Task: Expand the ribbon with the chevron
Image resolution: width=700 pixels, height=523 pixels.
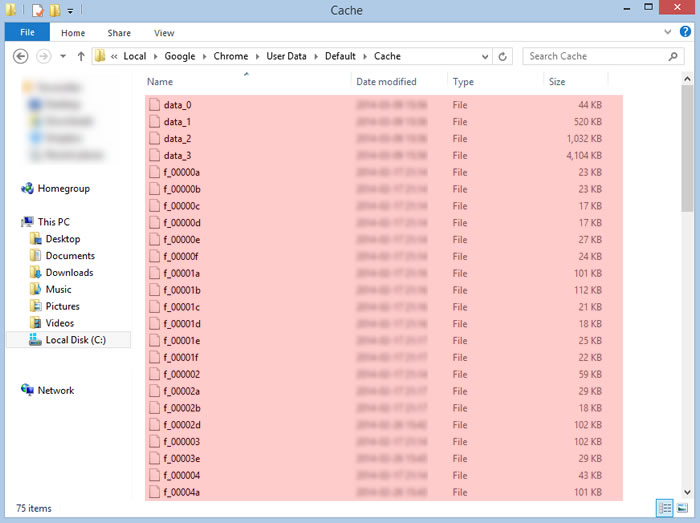Action: pos(667,32)
